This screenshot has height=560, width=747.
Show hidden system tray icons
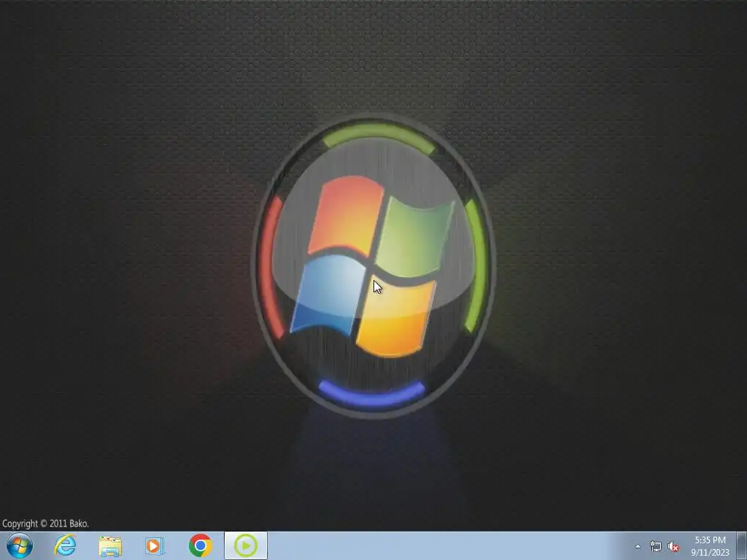point(638,547)
